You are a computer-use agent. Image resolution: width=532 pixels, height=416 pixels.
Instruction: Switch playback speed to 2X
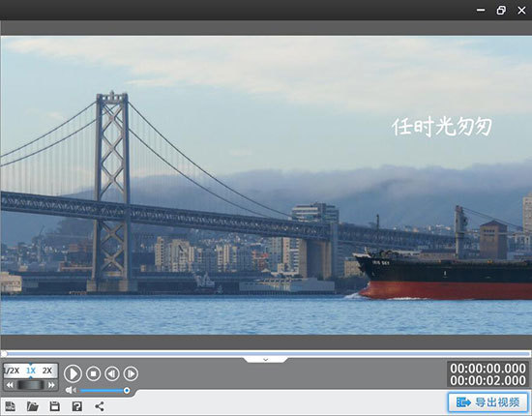[x=47, y=371]
